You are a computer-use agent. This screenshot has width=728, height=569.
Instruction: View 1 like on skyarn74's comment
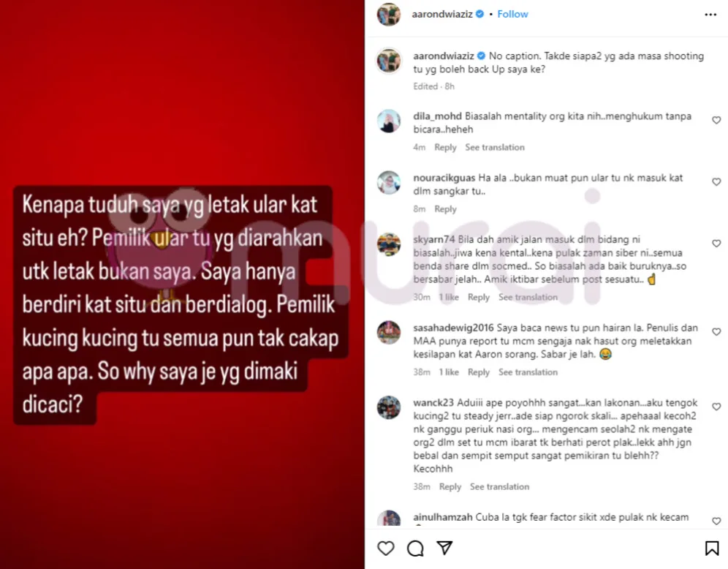[449, 297]
